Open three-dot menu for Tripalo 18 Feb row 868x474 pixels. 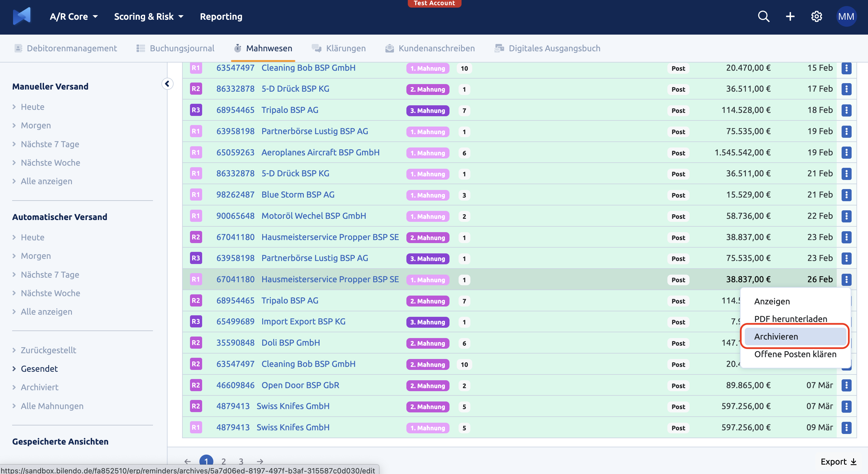pos(846,110)
